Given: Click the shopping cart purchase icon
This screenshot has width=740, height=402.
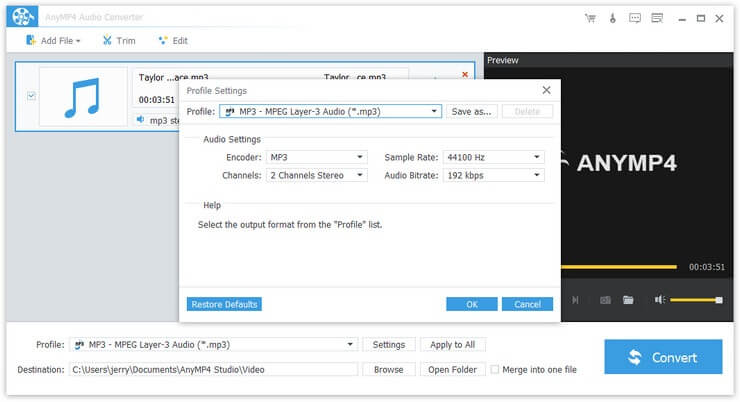Looking at the screenshot, I should [591, 18].
